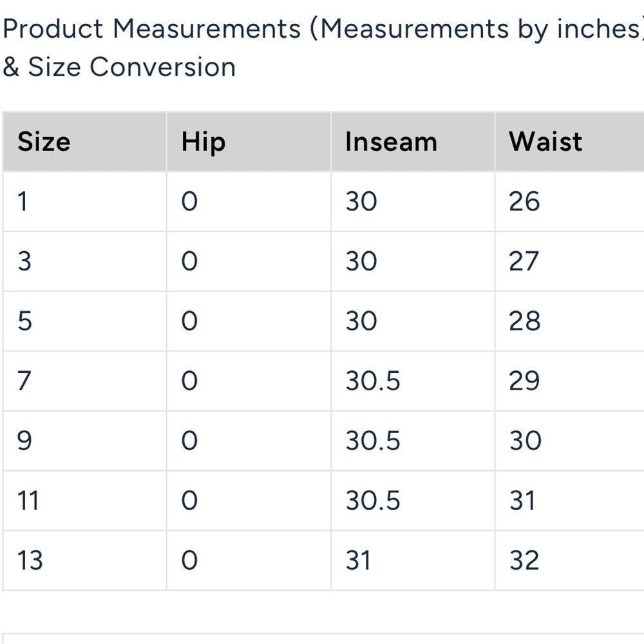The image size is (644, 644).
Task: Select the size 11 row cell
Action: (84, 500)
